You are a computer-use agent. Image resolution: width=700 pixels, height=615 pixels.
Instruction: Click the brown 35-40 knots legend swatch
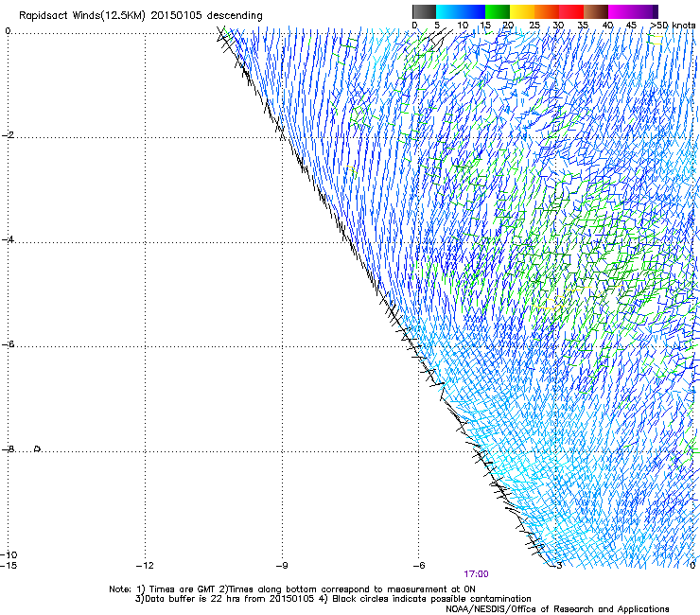click(596, 11)
